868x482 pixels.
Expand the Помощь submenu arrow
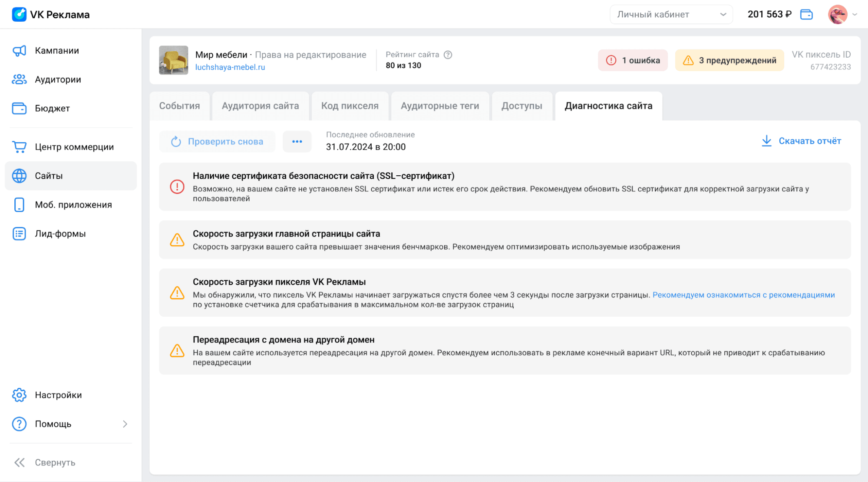click(125, 424)
